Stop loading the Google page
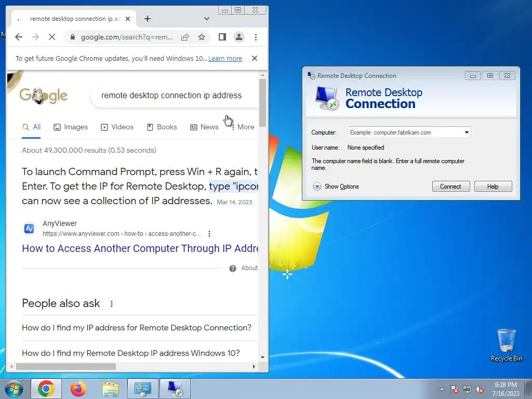This screenshot has width=532, height=399. tap(52, 37)
